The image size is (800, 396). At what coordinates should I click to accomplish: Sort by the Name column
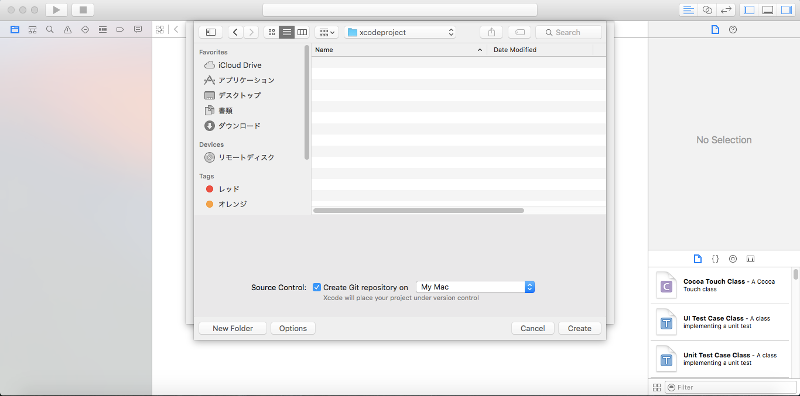tap(399, 50)
